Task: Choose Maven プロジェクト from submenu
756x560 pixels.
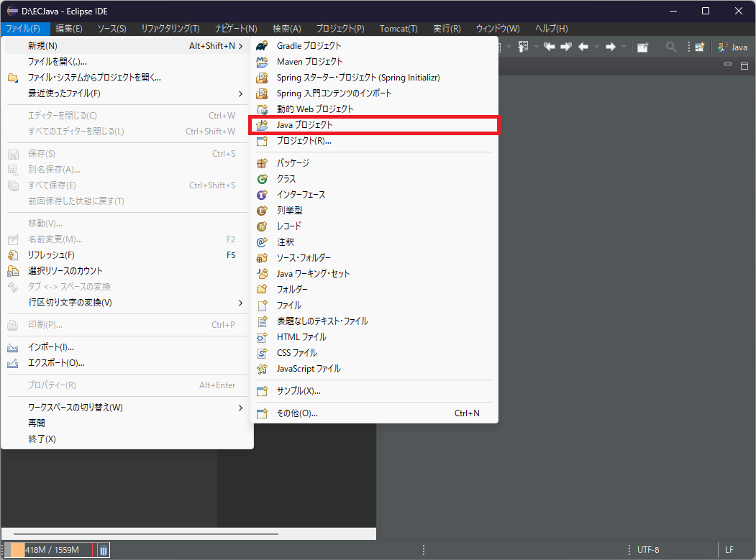Action: 374,62
